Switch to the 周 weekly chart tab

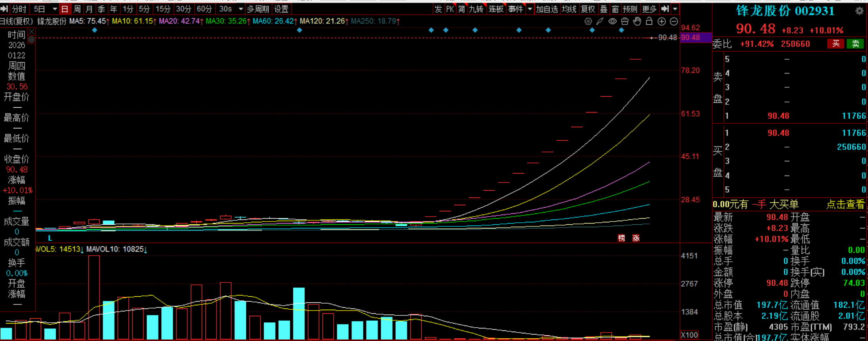coord(77,9)
